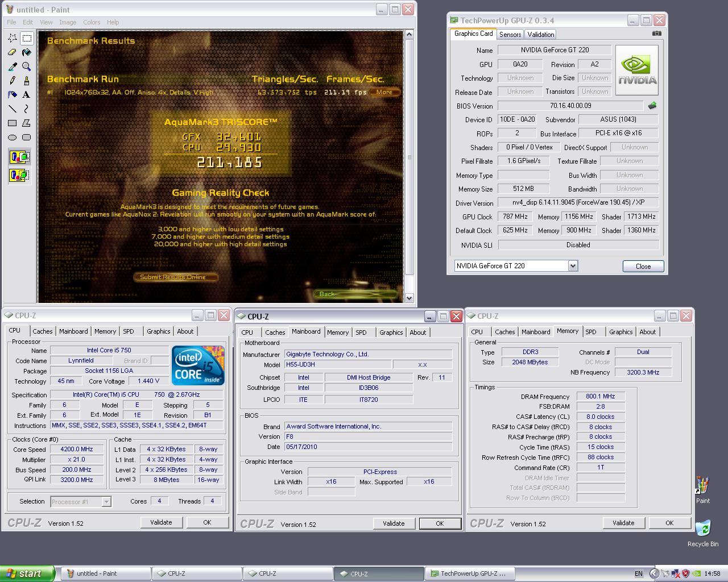This screenshot has width=728, height=582.
Task: Choose the Rounded Rectangle tool
Action: tap(27, 138)
